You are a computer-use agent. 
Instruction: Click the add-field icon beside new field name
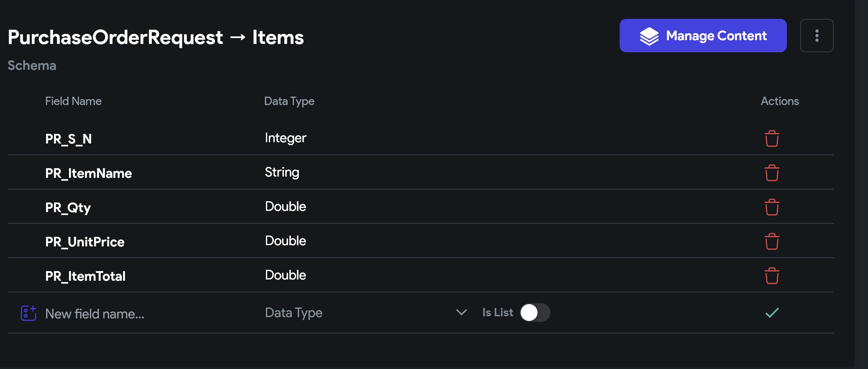tap(28, 313)
